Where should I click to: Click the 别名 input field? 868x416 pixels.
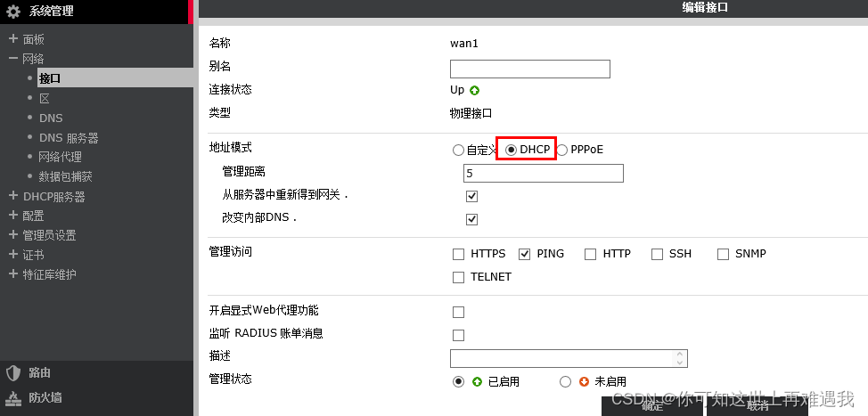(529, 69)
